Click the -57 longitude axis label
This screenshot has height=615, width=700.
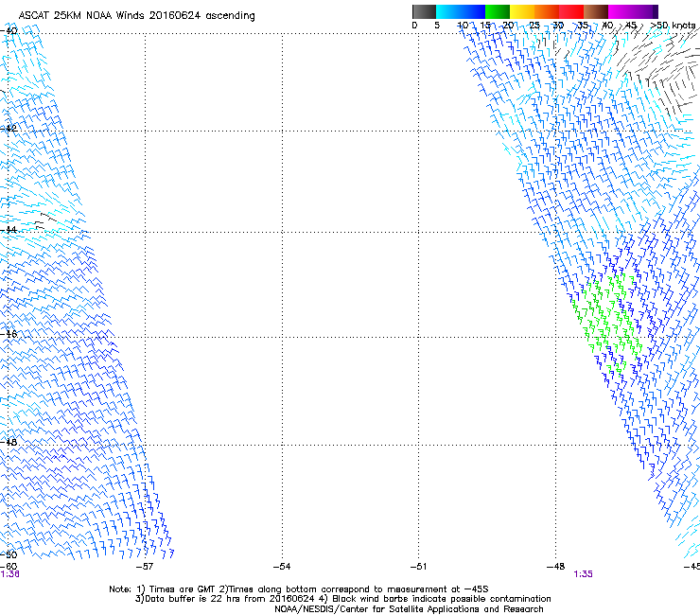[145, 567]
